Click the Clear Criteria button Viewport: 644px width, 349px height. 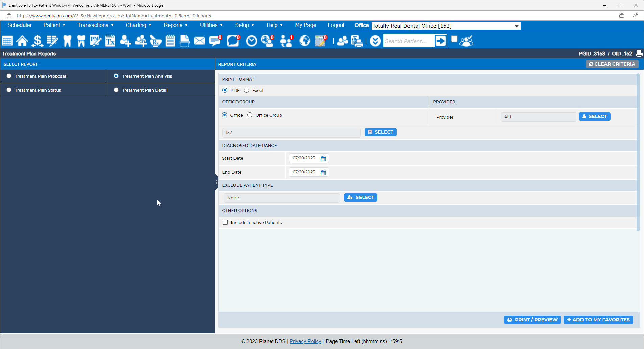[x=612, y=64]
